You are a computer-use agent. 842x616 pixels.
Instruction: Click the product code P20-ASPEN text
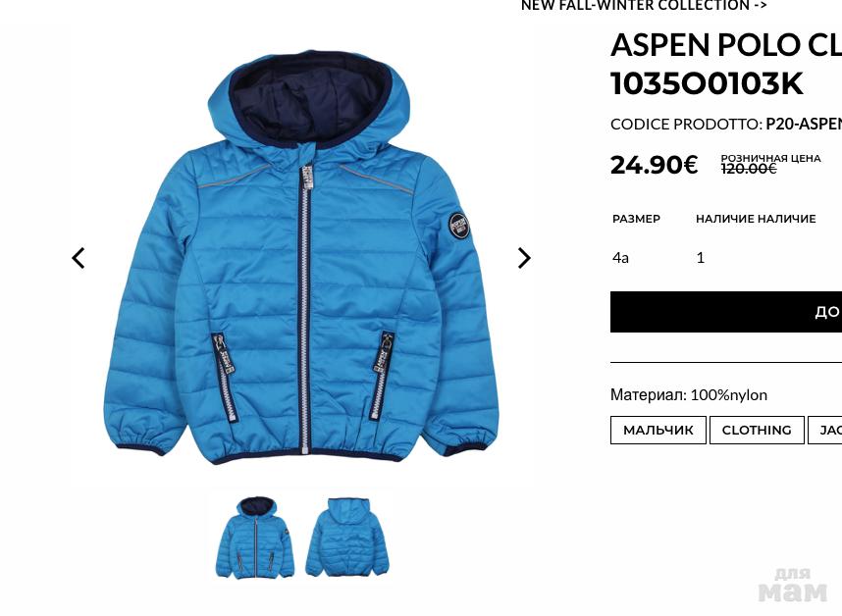pyautogui.click(x=804, y=125)
